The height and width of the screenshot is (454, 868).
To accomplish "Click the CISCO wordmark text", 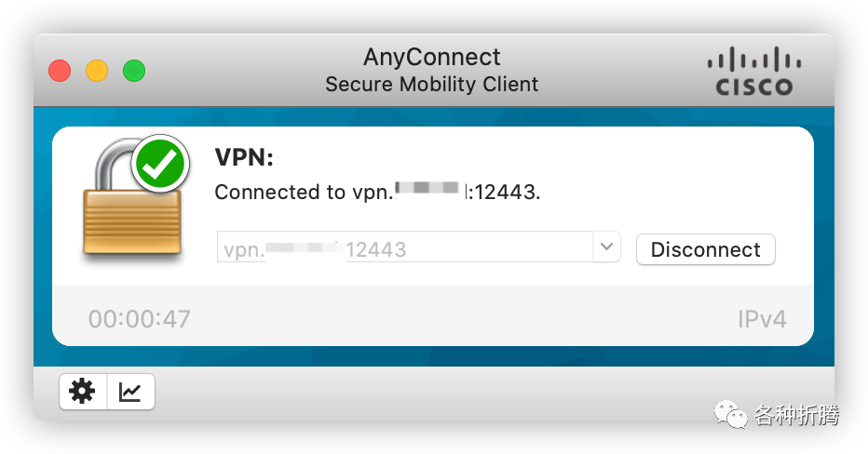I will tap(754, 87).
